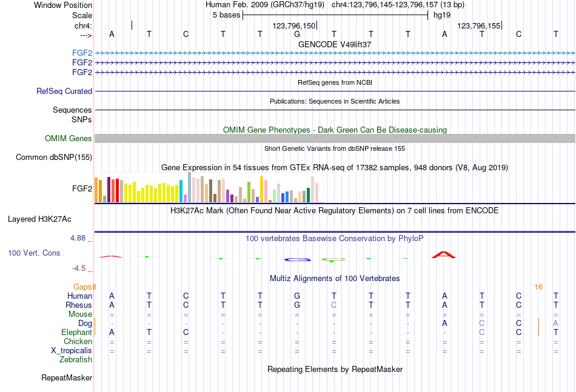Screen dimensions: 576x392
Task: Click the dark A base in Dog row
Action: pyautogui.click(x=444, y=324)
